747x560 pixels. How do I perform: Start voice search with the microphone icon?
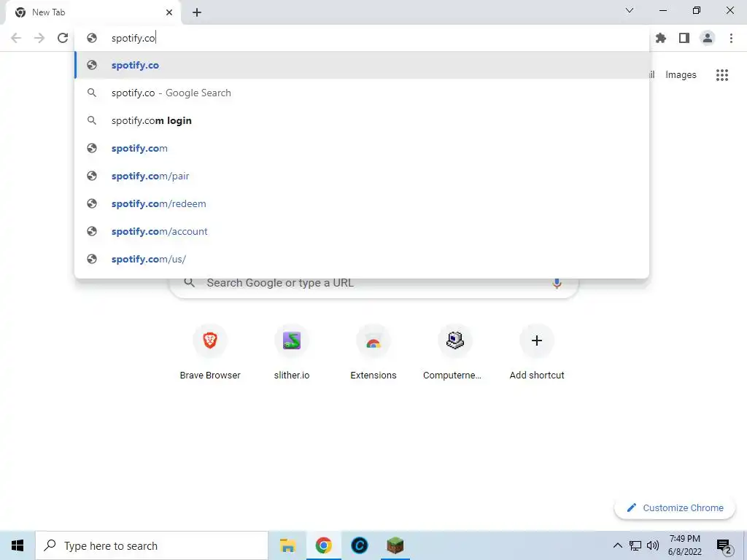click(x=557, y=283)
